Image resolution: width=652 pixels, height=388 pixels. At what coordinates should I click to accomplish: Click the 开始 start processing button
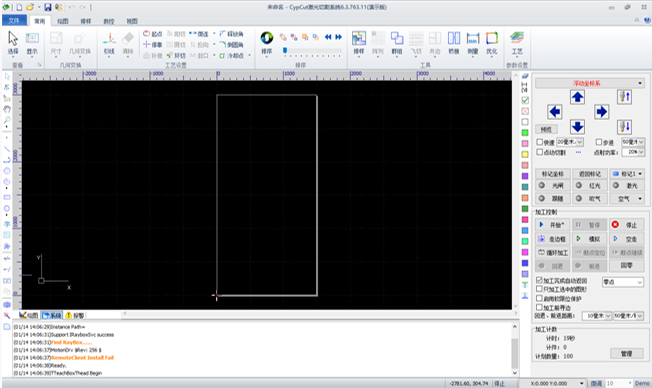point(552,225)
